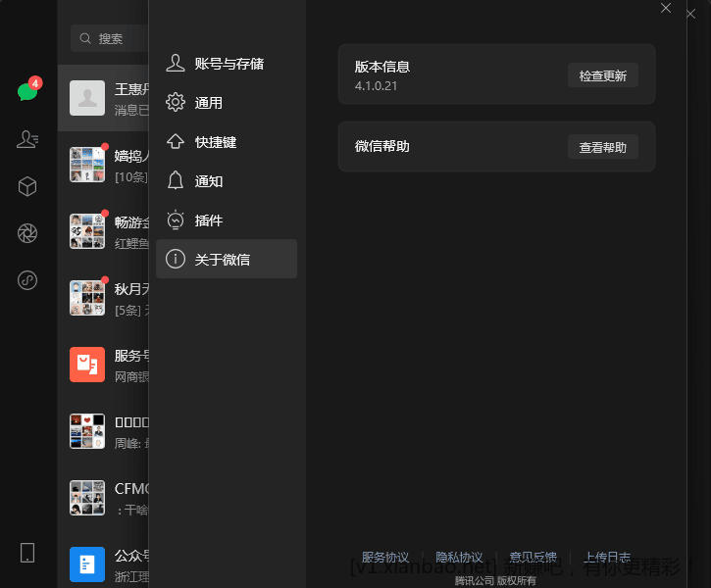Click the magnifier icon in search box
Viewport: 711px width, 588px height.
coord(84,38)
